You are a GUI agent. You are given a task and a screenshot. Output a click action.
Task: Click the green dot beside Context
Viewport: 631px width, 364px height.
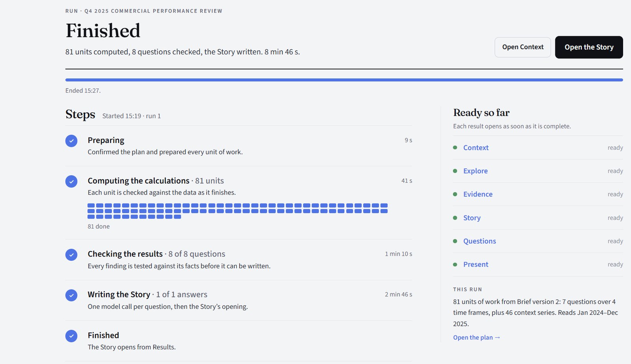[455, 147]
